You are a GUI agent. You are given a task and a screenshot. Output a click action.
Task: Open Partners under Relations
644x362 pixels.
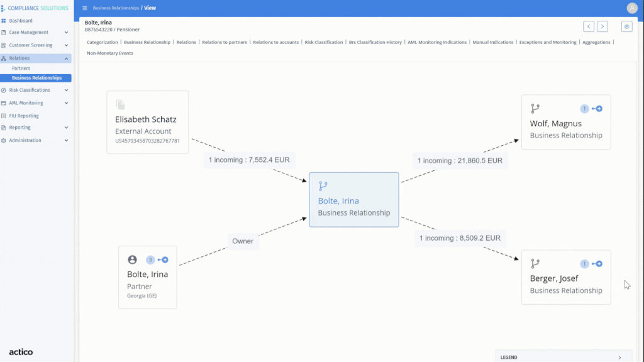coord(21,68)
